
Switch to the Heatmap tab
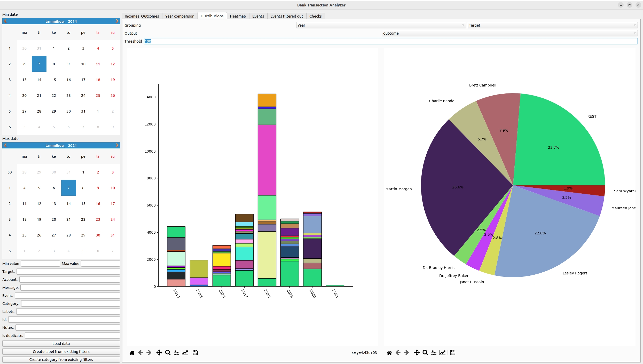(238, 16)
